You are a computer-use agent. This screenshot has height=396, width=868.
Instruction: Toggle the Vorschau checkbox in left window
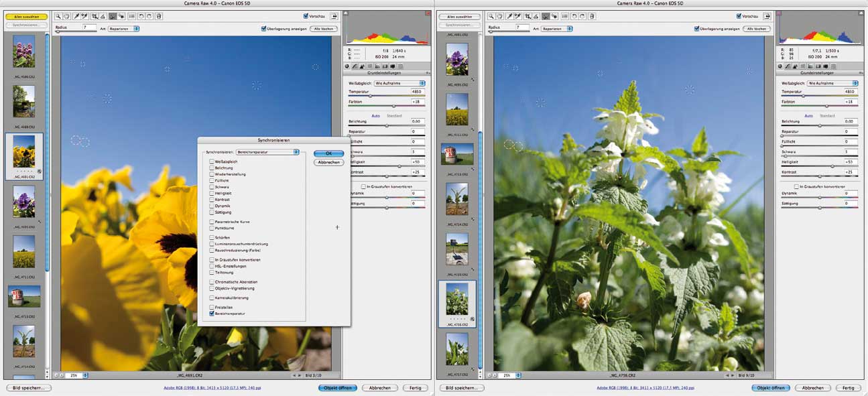(x=306, y=15)
